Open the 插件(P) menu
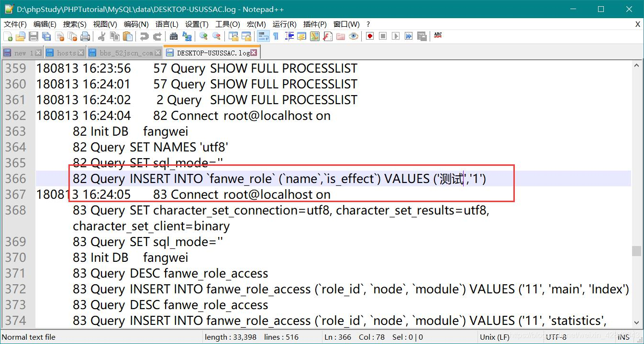Image resolution: width=644 pixels, height=344 pixels. pos(315,24)
